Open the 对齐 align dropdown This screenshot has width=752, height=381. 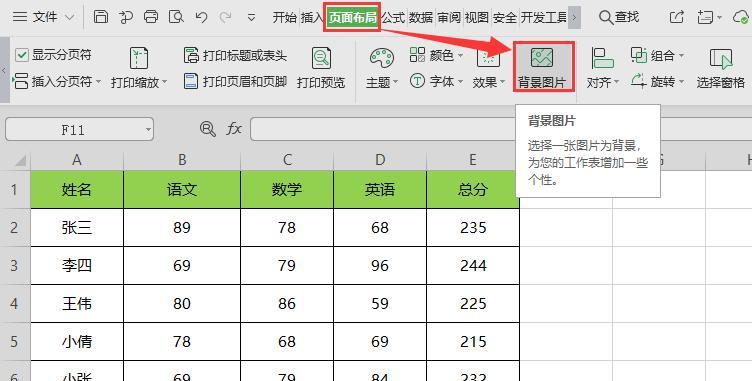click(602, 68)
